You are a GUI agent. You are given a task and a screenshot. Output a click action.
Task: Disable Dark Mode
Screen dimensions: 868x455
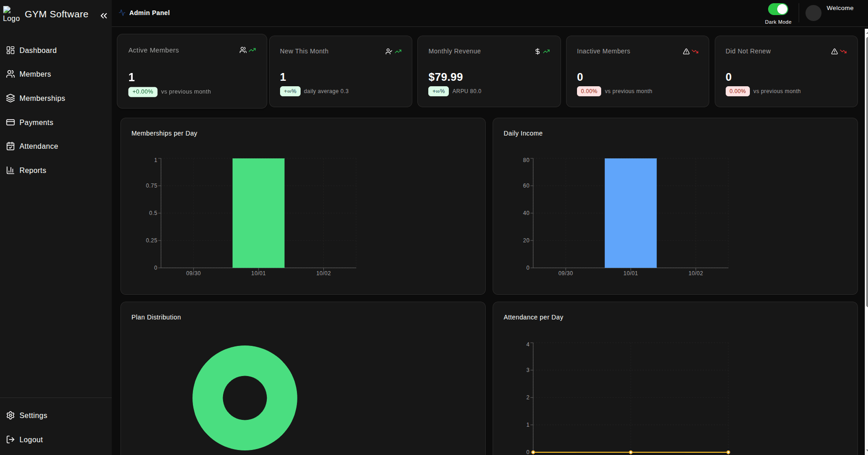click(778, 9)
